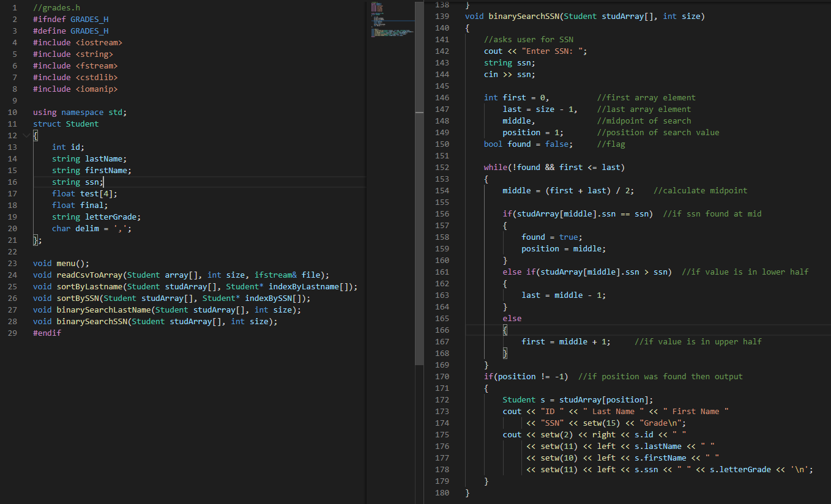
Task: Click the float test[4]; member line
Action: [85, 193]
